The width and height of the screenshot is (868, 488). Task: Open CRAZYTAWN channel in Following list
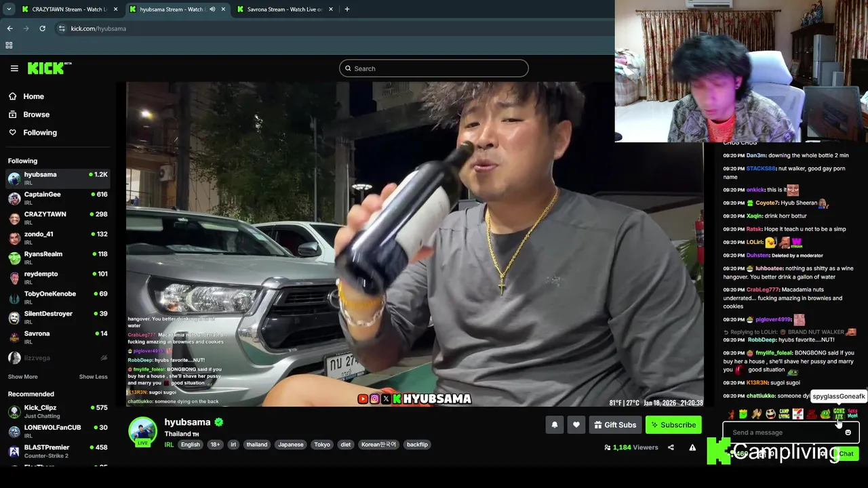tap(58, 218)
